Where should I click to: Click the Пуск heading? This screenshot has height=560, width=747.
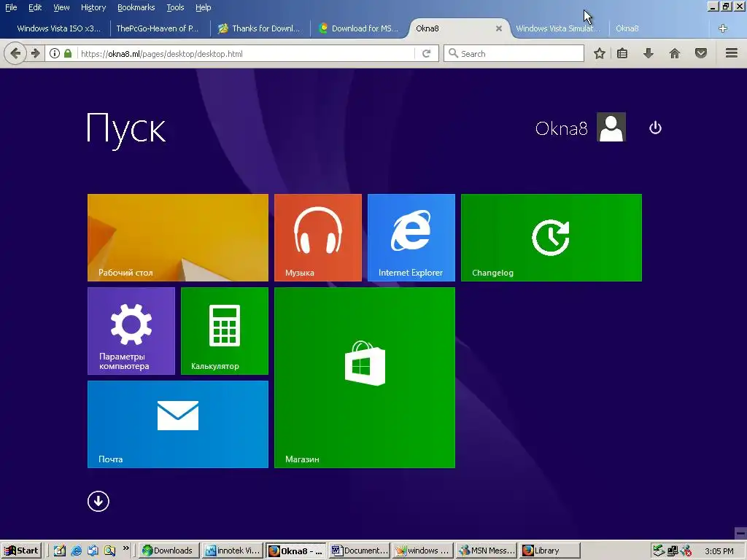tap(126, 129)
